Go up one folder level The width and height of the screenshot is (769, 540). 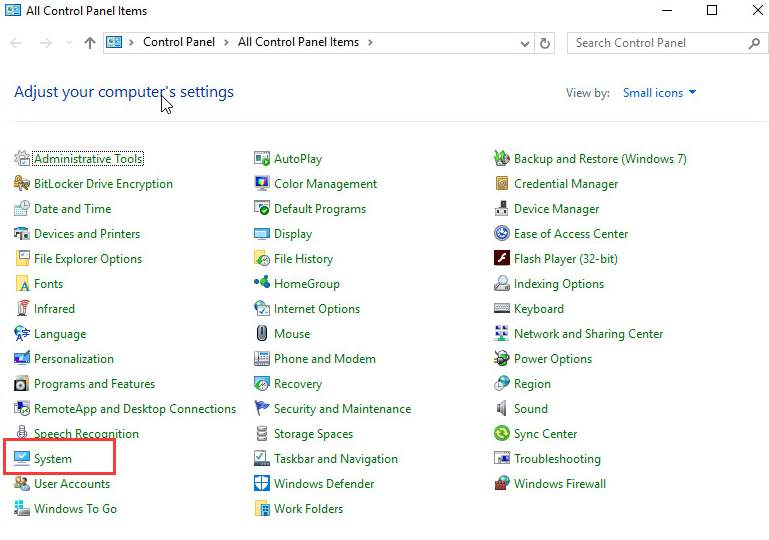pyautogui.click(x=89, y=43)
